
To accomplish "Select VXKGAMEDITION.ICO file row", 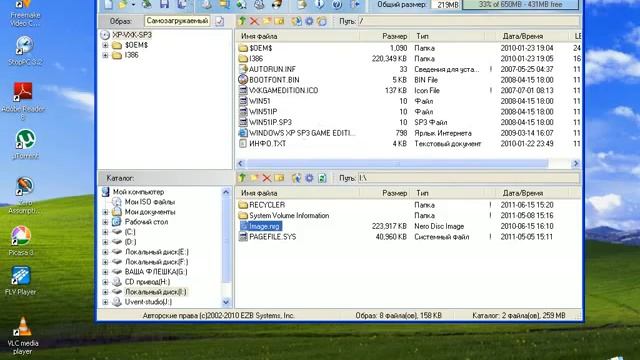I will (x=283, y=91).
